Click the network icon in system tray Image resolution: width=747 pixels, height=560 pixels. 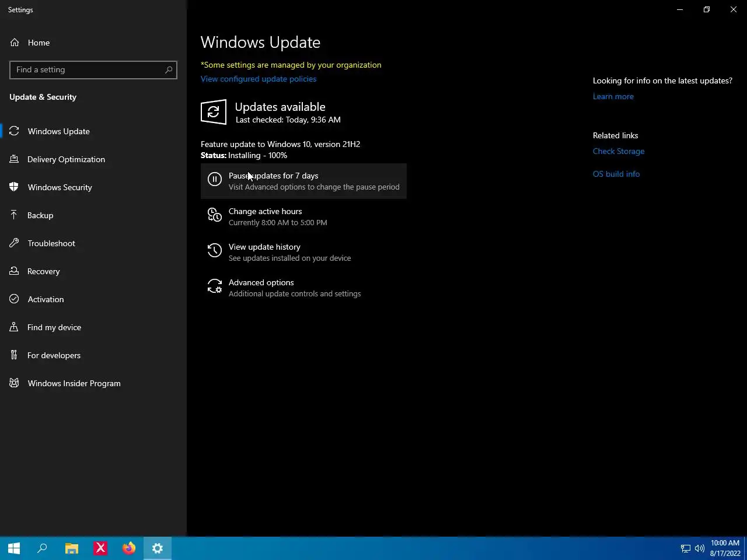pos(686,548)
